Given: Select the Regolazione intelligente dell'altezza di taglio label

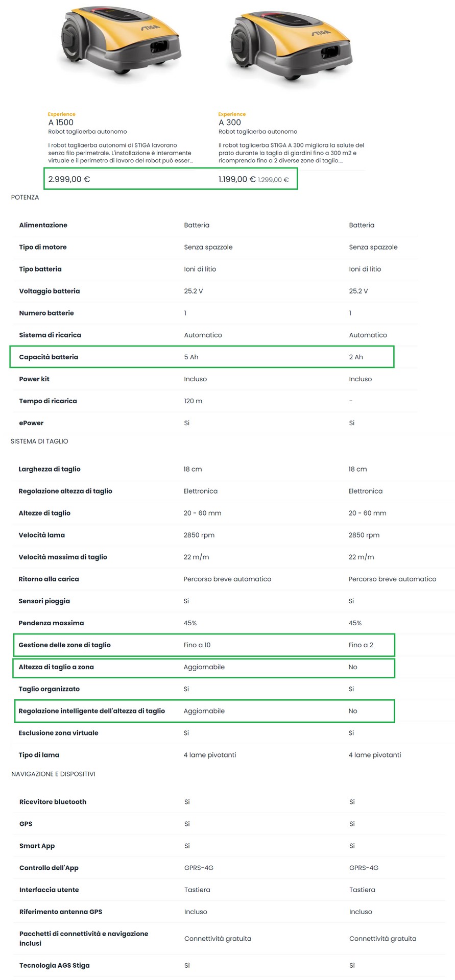Looking at the screenshot, I should (91, 711).
